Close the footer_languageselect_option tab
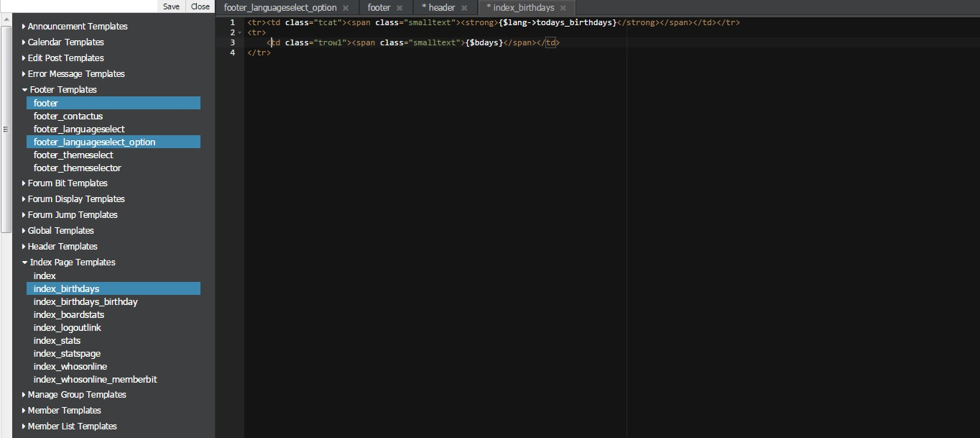This screenshot has height=438, width=980. coord(346,8)
